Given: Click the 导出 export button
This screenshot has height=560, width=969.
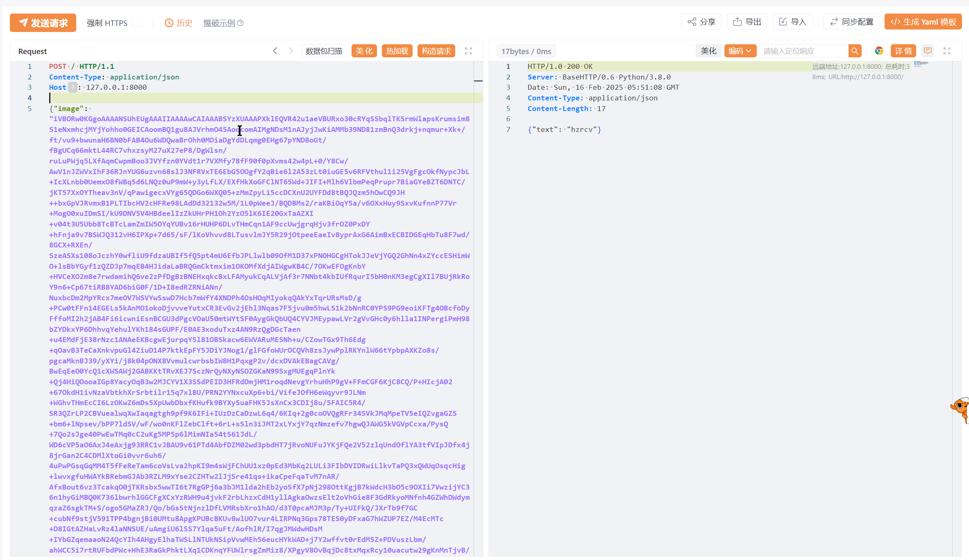Looking at the screenshot, I should [x=747, y=22].
